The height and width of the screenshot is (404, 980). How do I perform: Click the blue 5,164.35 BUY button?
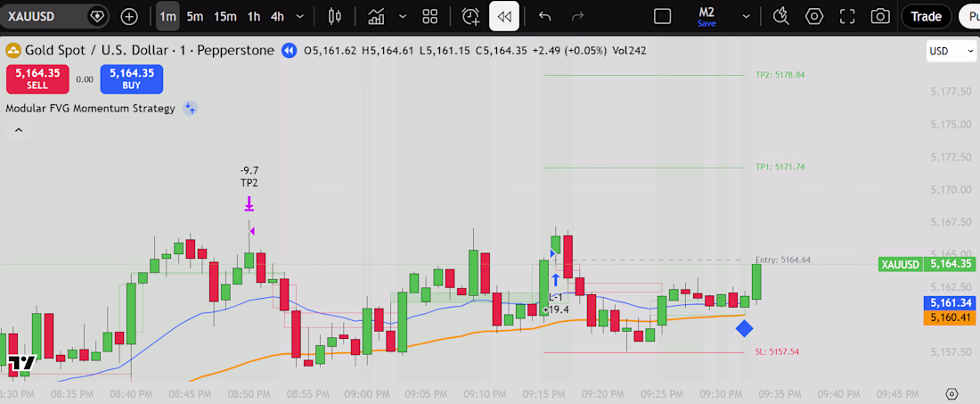[132, 78]
